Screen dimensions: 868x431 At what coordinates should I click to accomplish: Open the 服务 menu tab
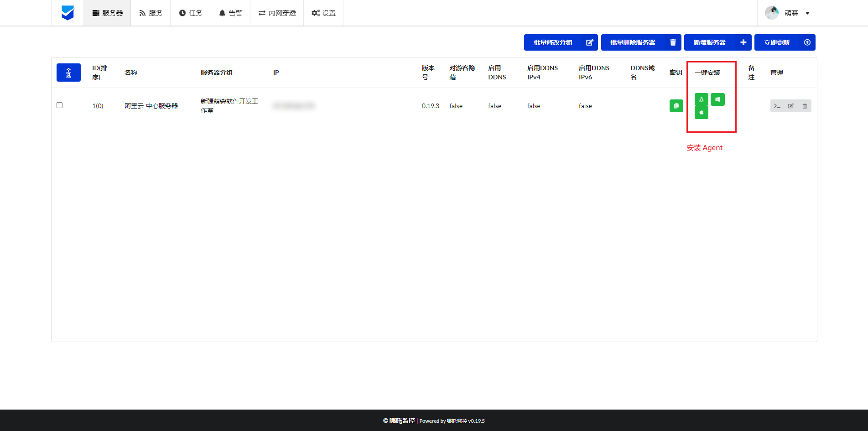[x=151, y=13]
